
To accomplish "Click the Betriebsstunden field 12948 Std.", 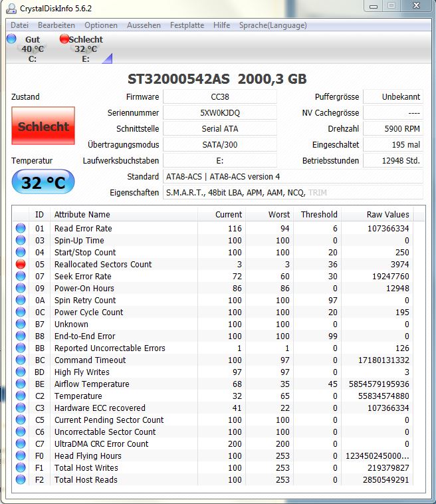I will (393, 160).
